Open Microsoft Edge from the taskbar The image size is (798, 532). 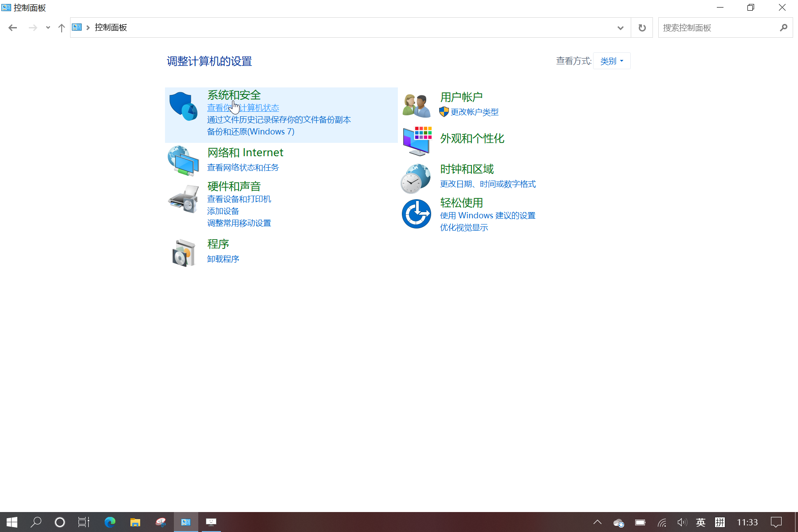point(110,522)
